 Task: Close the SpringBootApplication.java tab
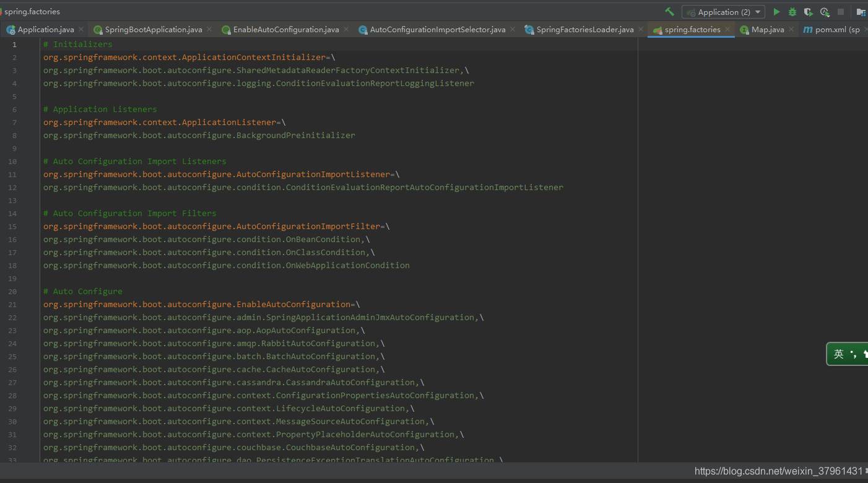point(209,29)
